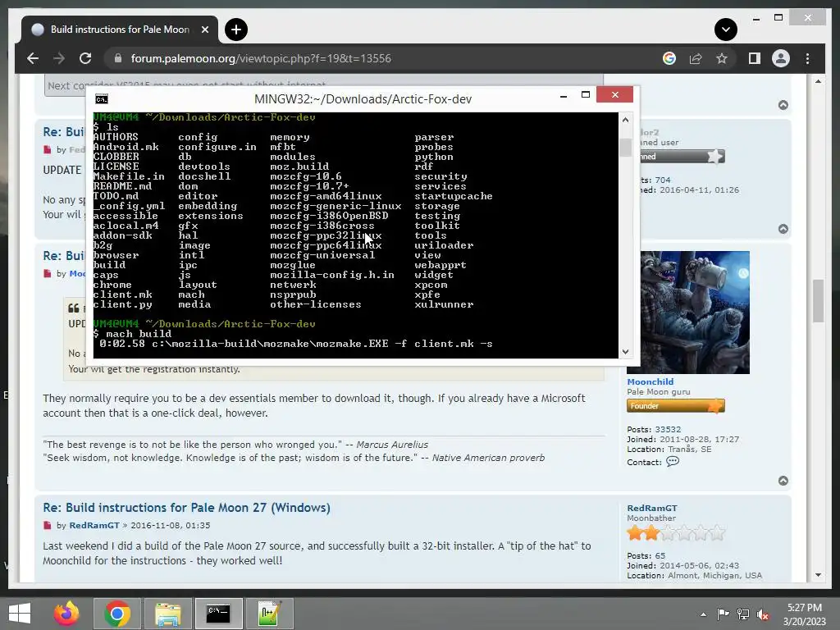The width and height of the screenshot is (840, 630).
Task: Show hidden system tray icons
Action: 703,614
